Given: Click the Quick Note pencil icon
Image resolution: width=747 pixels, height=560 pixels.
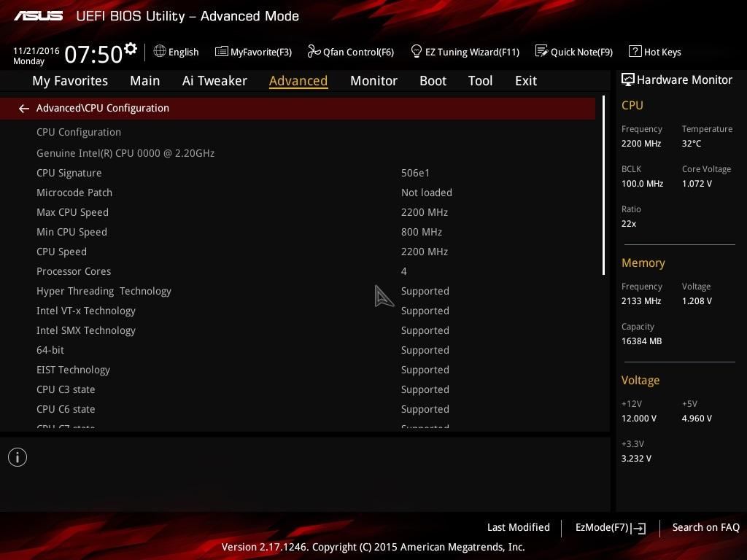Looking at the screenshot, I should click(x=542, y=51).
